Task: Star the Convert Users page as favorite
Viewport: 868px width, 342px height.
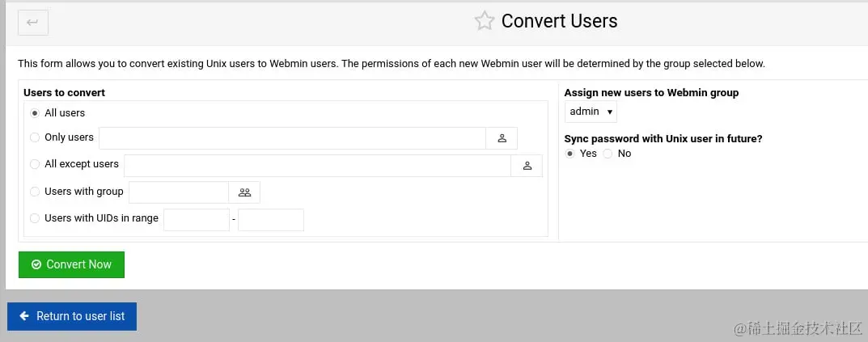Action: (484, 21)
